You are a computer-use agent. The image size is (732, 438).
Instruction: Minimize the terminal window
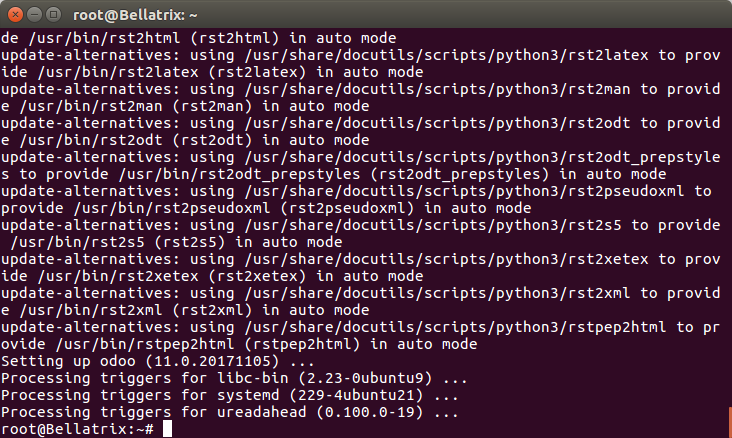tap(35, 15)
